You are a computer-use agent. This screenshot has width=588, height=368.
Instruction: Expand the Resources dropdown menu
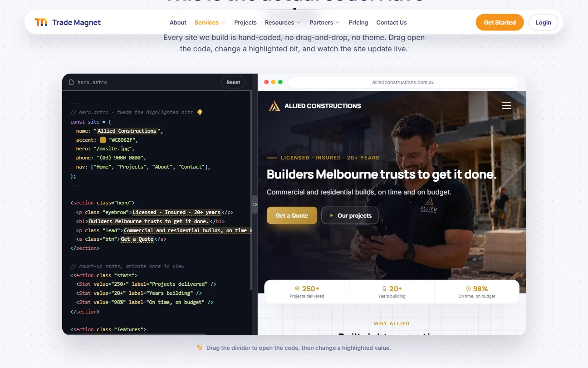click(283, 22)
